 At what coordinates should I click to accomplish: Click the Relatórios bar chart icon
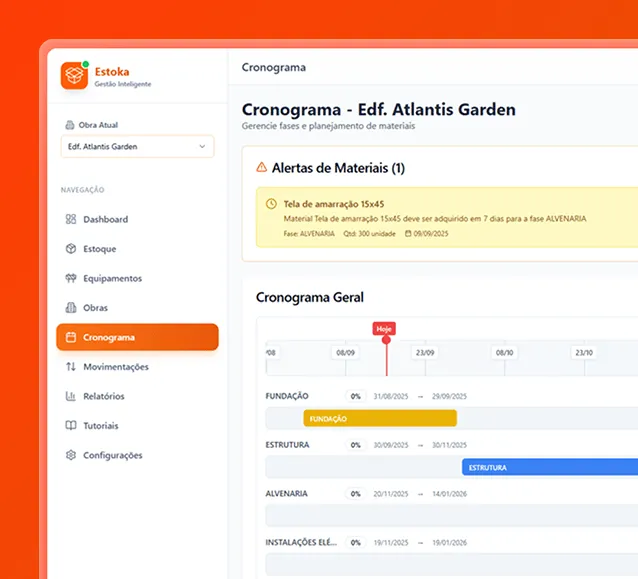click(x=71, y=396)
